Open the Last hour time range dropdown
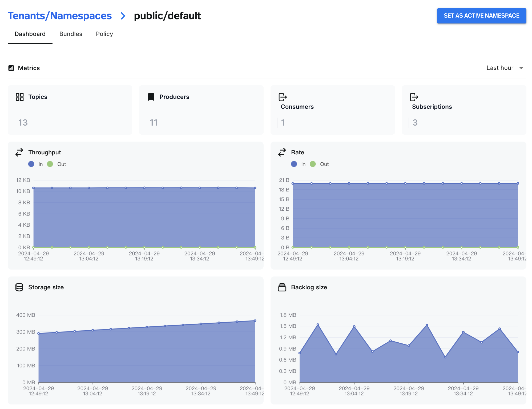The width and height of the screenshot is (532, 409). pos(500,68)
